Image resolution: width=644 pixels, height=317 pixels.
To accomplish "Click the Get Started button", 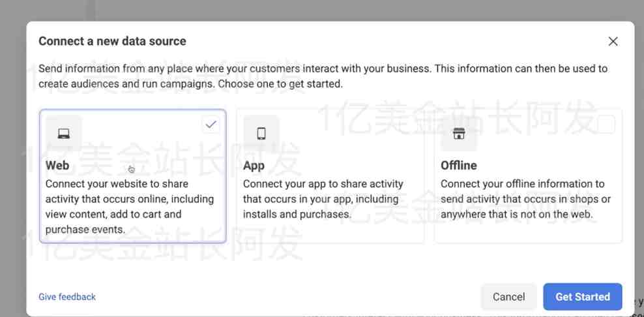I will [582, 296].
